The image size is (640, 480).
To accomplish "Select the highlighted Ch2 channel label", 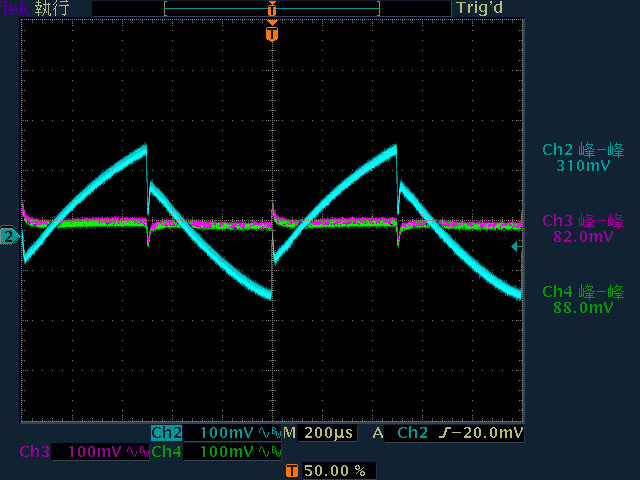I will [167, 433].
